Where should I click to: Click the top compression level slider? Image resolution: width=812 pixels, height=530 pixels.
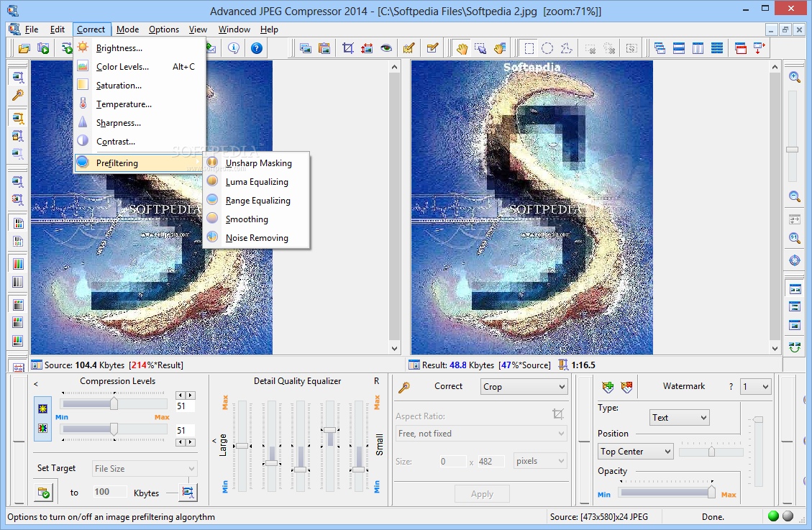point(114,403)
